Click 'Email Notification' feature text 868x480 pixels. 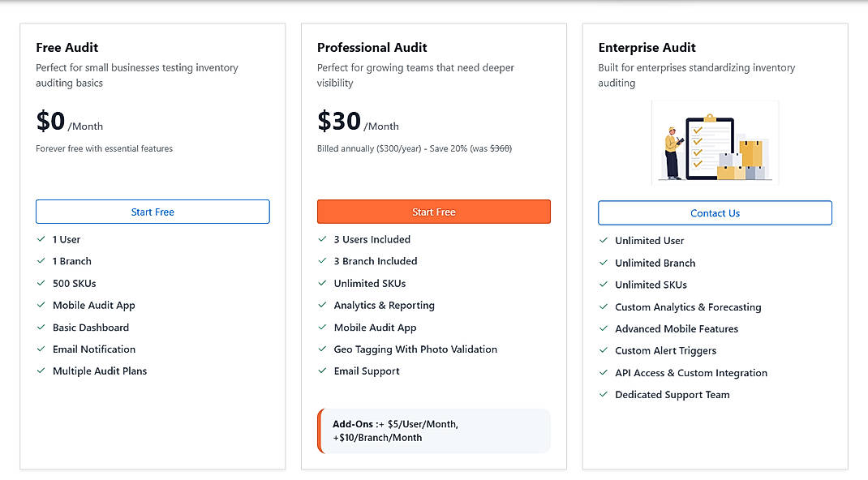(94, 349)
